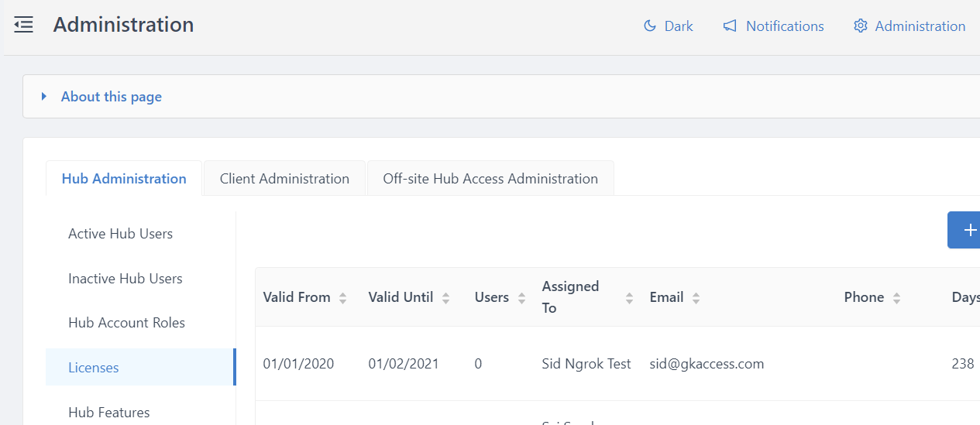The image size is (980, 425).
Task: Switch to Client Administration tab
Action: [284, 179]
